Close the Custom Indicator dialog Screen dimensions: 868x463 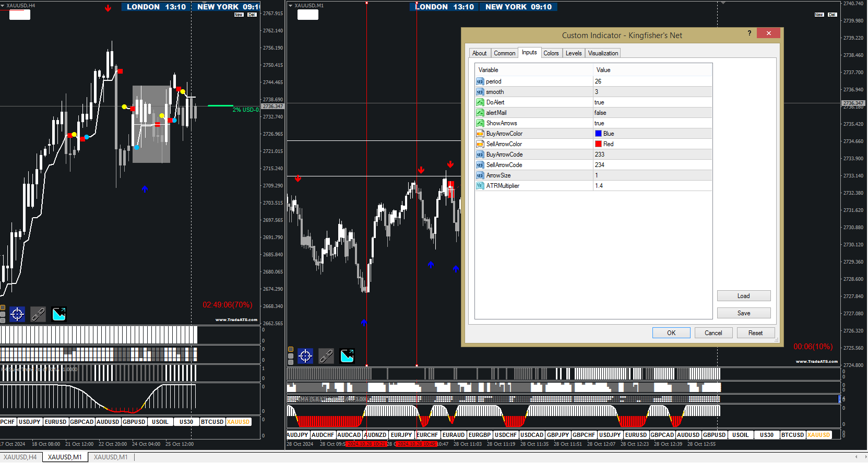[768, 33]
